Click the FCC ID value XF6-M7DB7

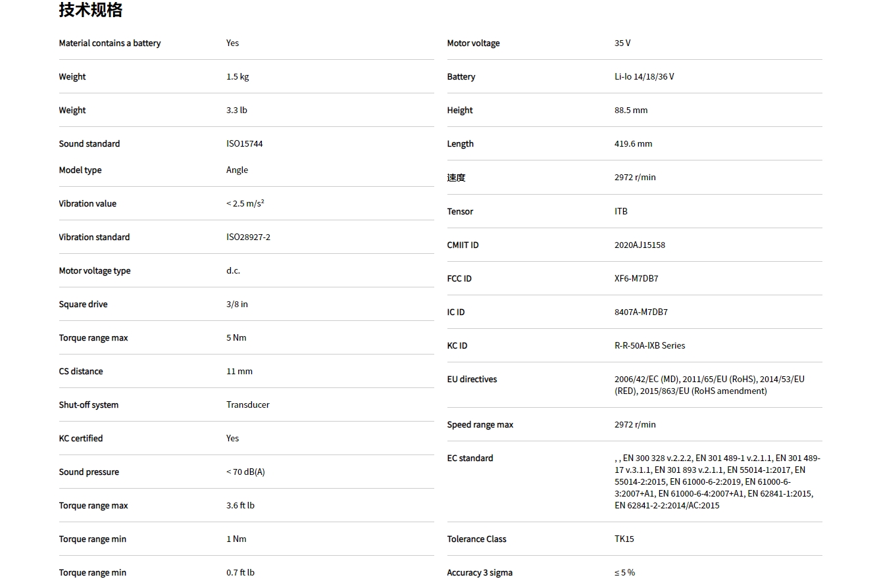tap(636, 279)
